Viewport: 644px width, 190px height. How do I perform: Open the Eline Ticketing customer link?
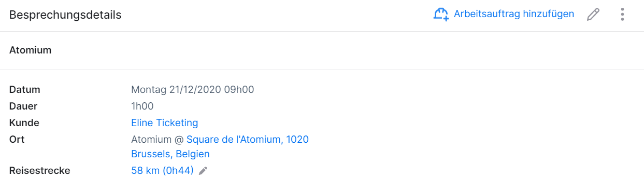tap(165, 123)
